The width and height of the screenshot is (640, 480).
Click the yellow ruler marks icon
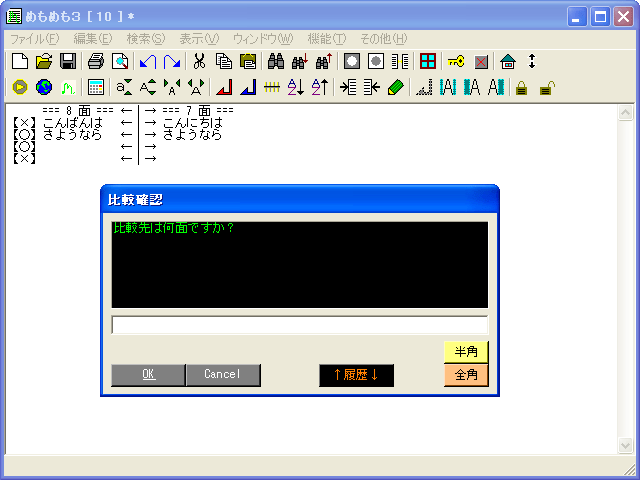click(x=272, y=87)
